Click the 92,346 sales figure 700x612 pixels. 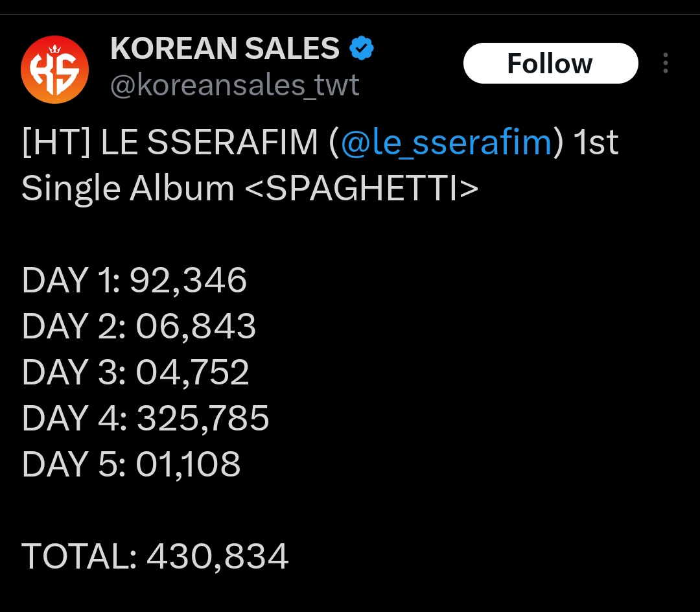[x=189, y=281]
